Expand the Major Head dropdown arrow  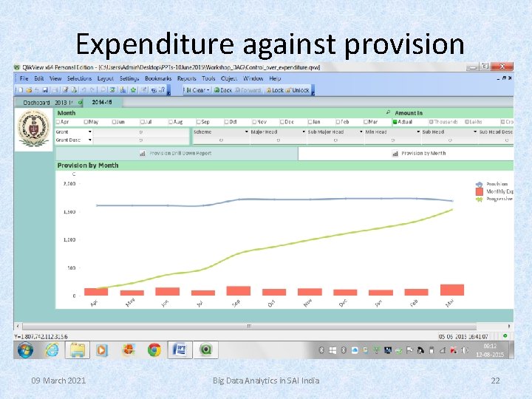click(304, 132)
